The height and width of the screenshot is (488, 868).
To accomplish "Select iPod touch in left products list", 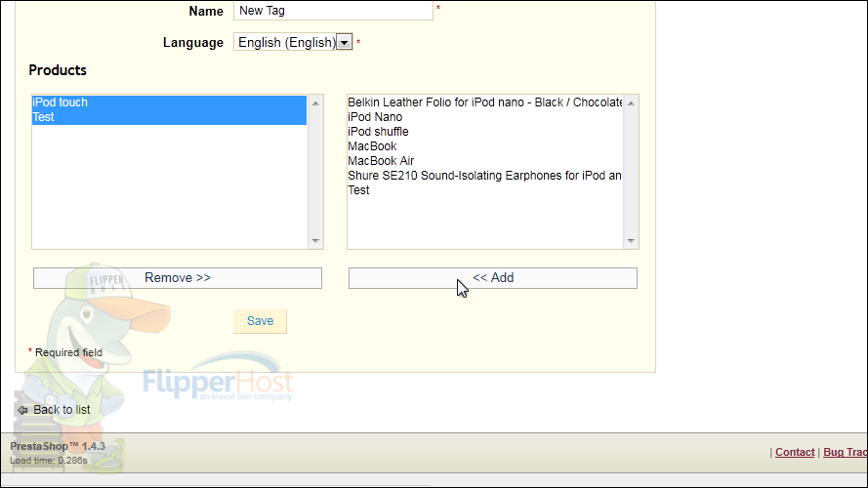I will tap(169, 102).
